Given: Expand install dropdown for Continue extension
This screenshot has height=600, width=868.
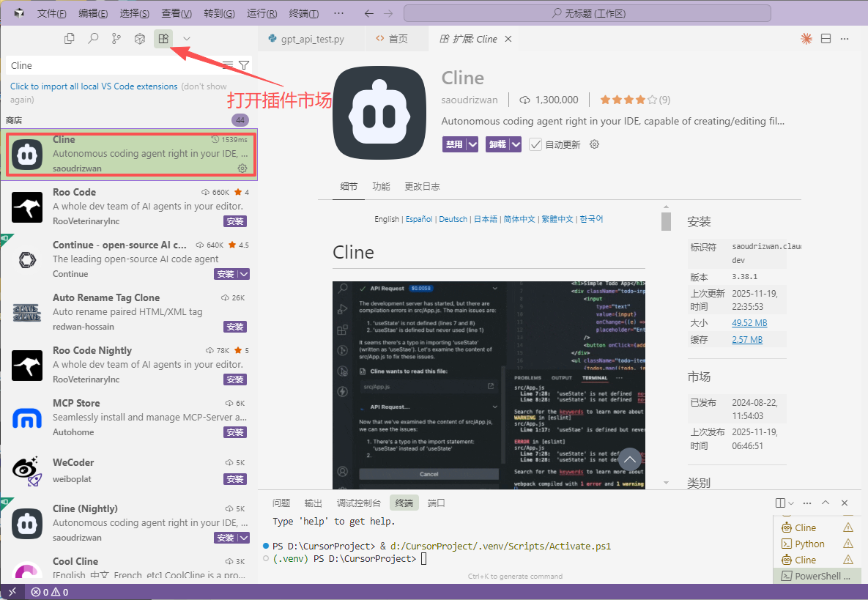Looking at the screenshot, I should [244, 274].
